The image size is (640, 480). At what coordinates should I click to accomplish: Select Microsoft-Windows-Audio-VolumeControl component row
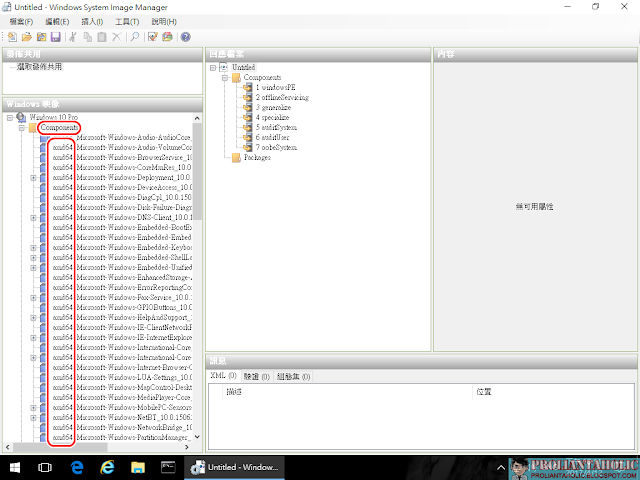click(x=122, y=147)
